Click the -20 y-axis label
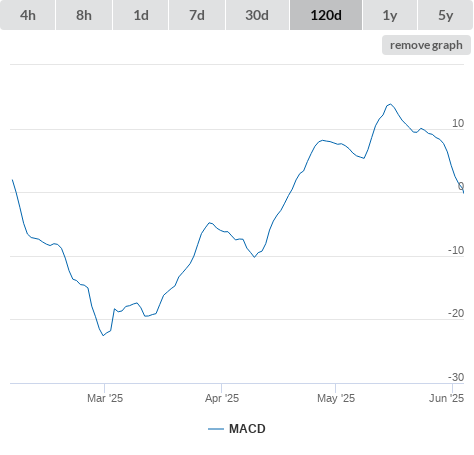Image resolution: width=474 pixels, height=455 pixels. coord(456,313)
